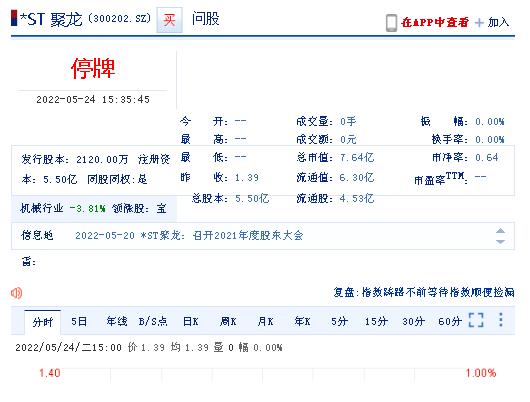The image size is (530, 402).
Task: Switch to the 年线 tab
Action: [117, 321]
